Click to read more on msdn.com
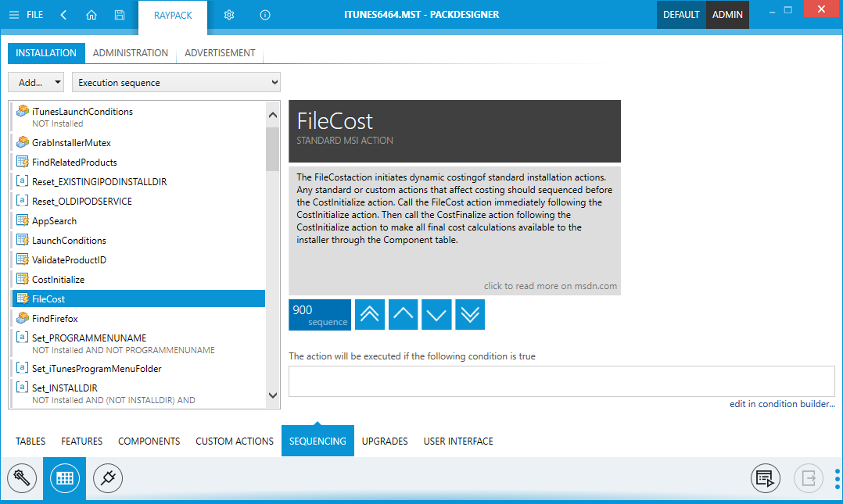Screen dimensions: 843x504 click(x=550, y=286)
